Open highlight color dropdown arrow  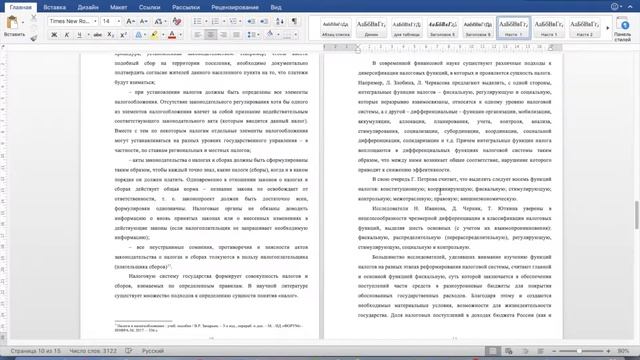163,35
